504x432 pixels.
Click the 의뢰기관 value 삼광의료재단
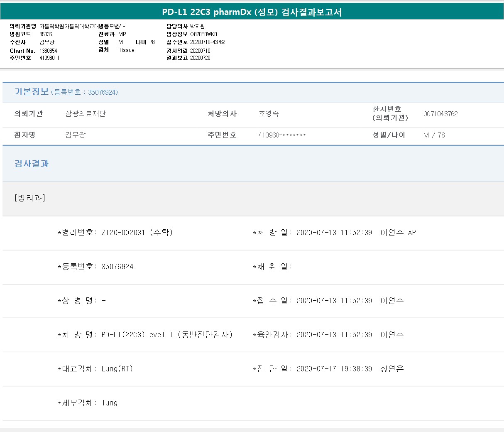pyautogui.click(x=86, y=114)
